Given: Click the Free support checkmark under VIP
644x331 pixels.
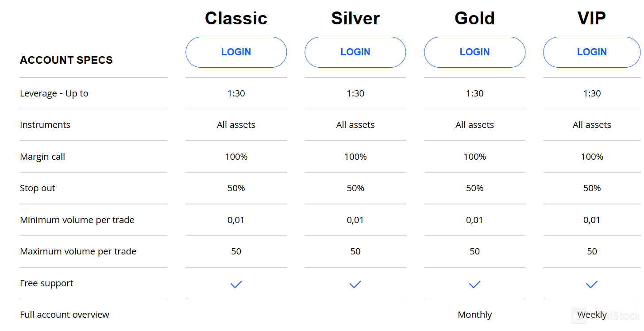Looking at the screenshot, I should [x=592, y=285].
